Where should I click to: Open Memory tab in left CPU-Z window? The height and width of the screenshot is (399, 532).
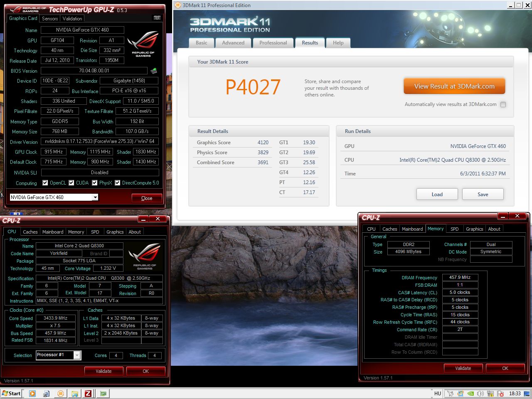pyautogui.click(x=76, y=232)
